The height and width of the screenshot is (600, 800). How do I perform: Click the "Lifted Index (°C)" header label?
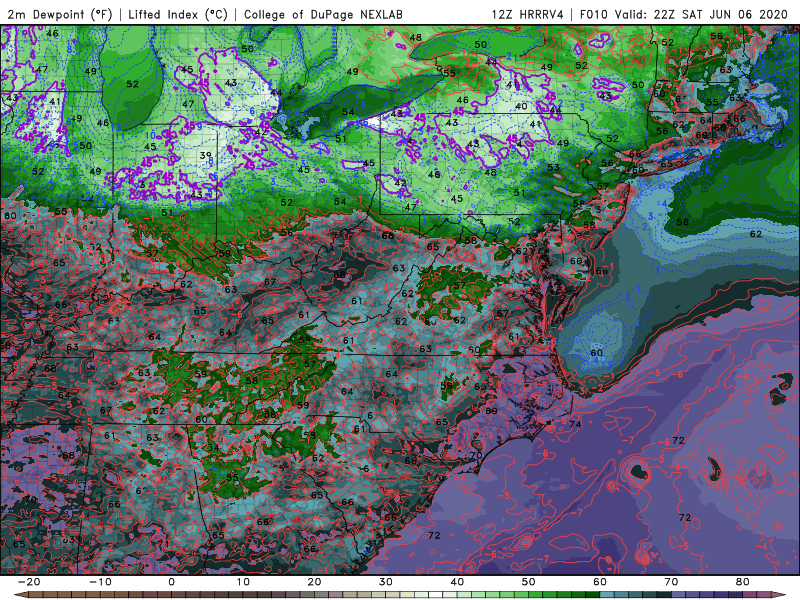pyautogui.click(x=178, y=14)
